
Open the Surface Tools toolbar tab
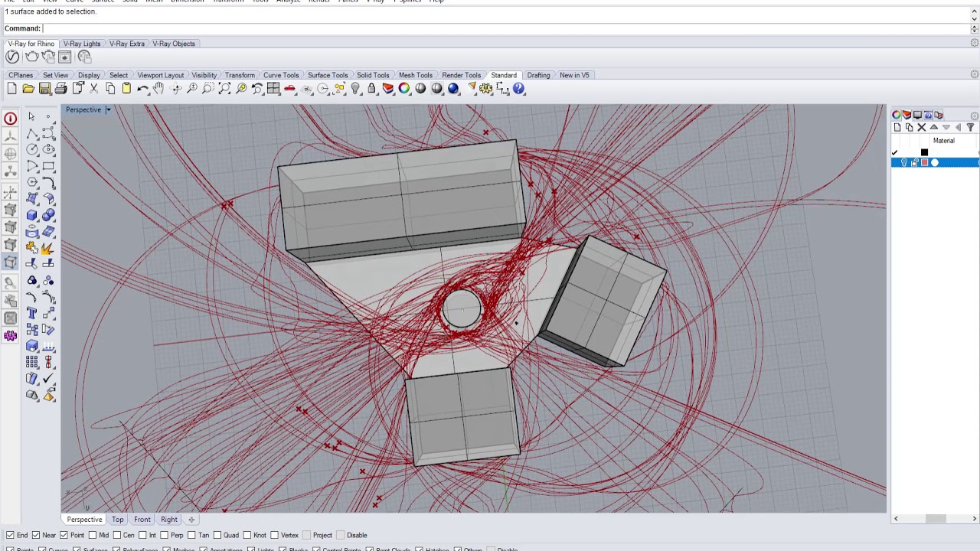click(x=328, y=75)
